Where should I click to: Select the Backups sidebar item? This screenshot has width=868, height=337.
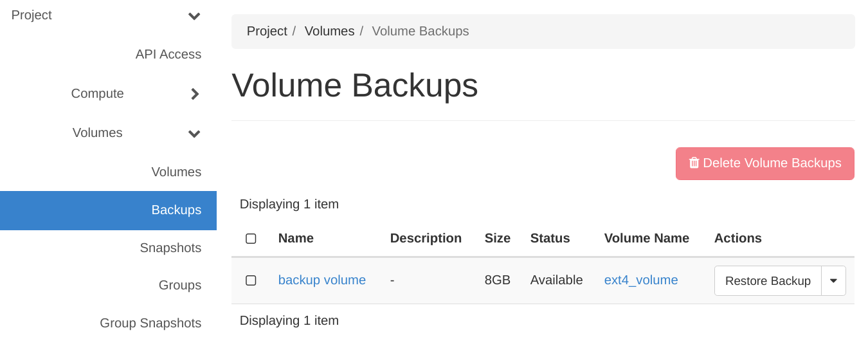(108, 210)
